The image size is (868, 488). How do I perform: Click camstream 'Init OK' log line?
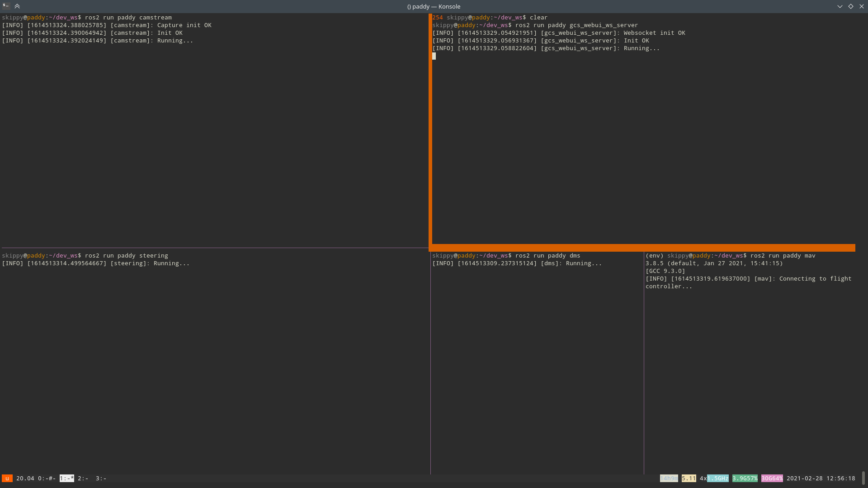coord(92,33)
